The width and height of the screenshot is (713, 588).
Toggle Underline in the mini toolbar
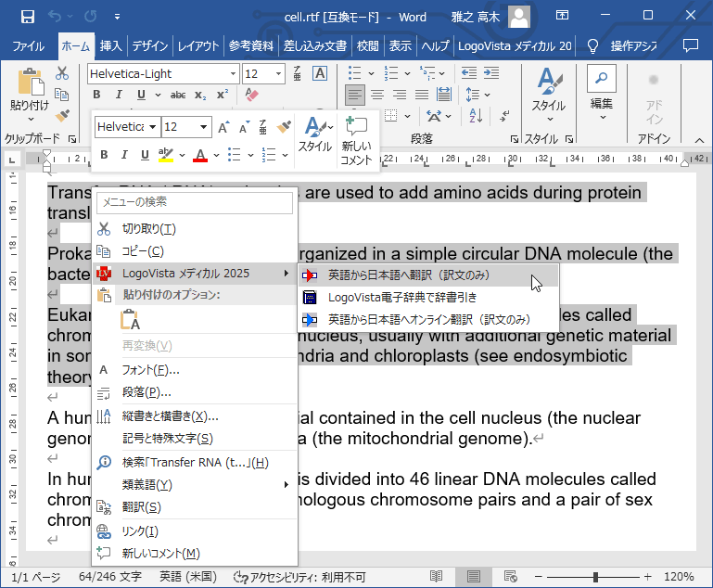tap(145, 155)
